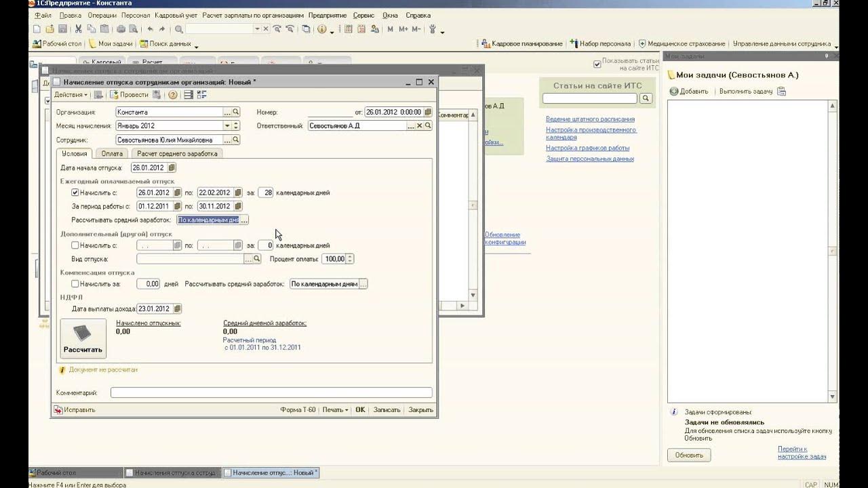868x488 pixels.
Task: Click Исправить at bottom left of form
Action: (75, 409)
